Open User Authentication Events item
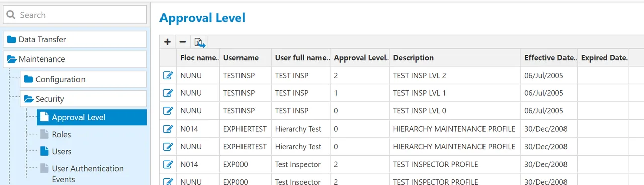The height and width of the screenshot is (185, 644). [88, 174]
